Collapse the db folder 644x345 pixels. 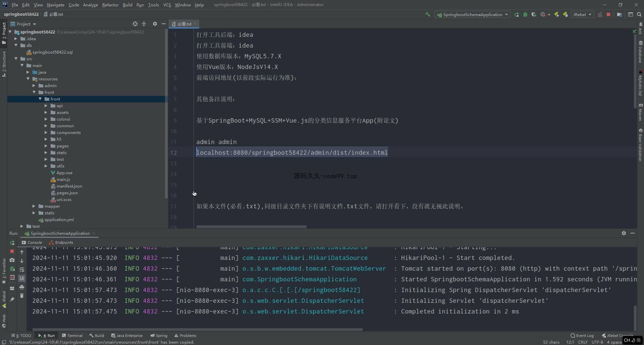pyautogui.click(x=16, y=45)
